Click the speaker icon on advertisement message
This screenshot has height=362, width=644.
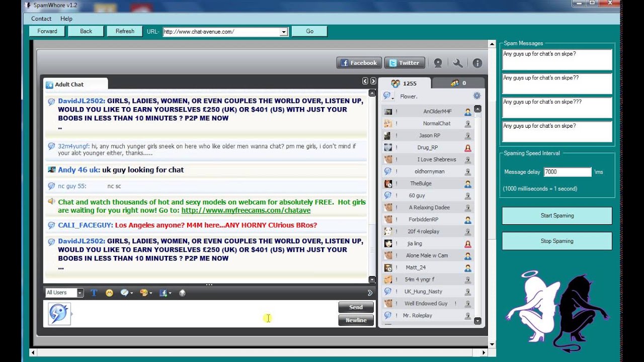(51, 202)
